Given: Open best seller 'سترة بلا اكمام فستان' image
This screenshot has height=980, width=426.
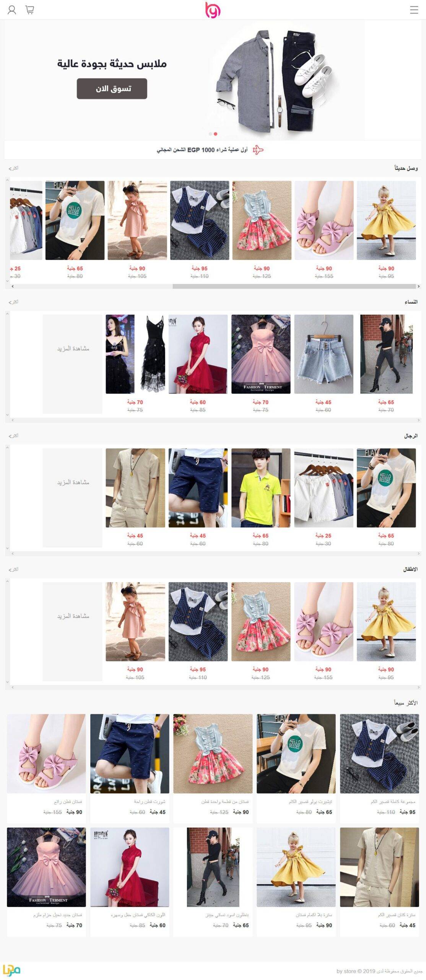Looking at the screenshot, I should pyautogui.click(x=296, y=867).
